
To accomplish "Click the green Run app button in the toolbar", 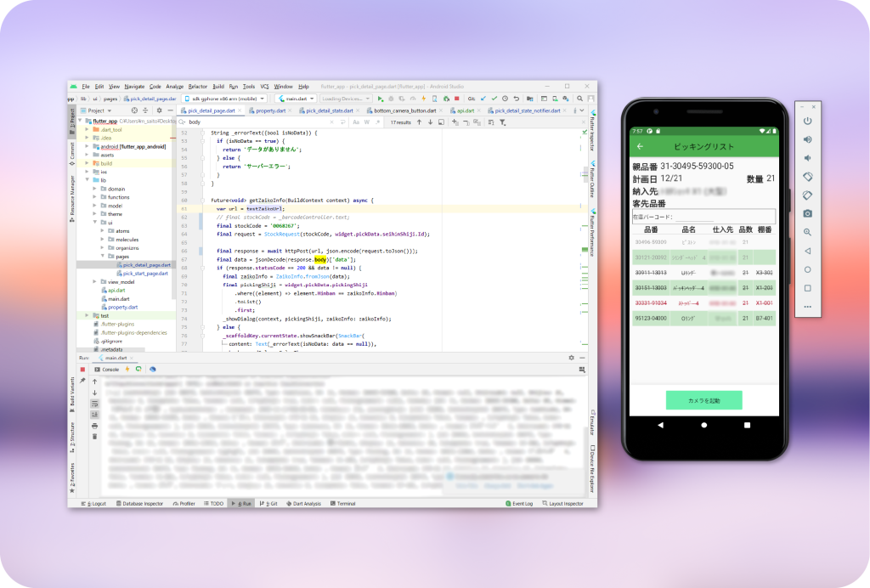I will point(381,99).
